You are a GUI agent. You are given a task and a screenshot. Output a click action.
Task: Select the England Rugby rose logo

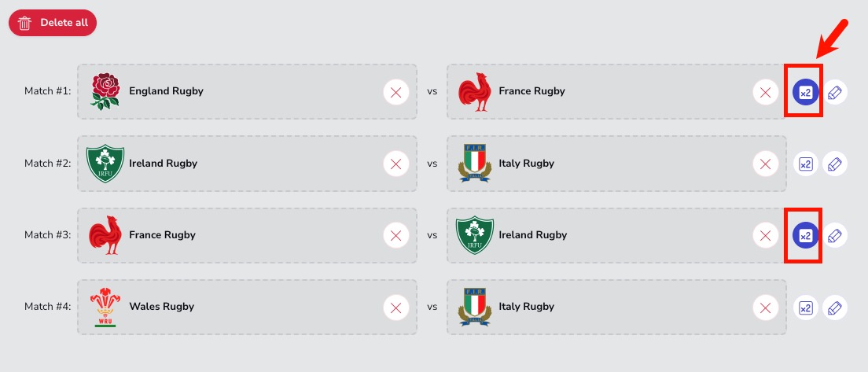(x=105, y=91)
